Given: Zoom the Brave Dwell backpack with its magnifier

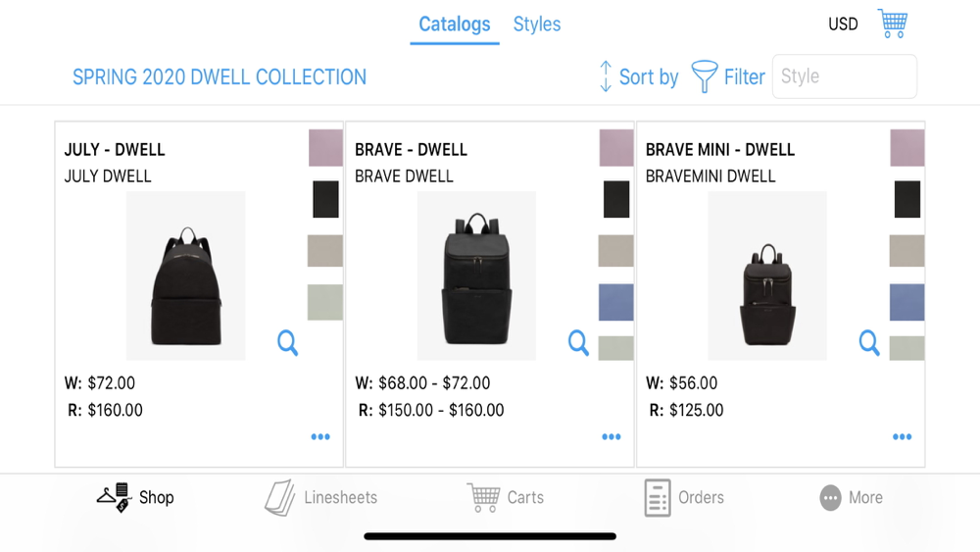Looking at the screenshot, I should coord(578,342).
